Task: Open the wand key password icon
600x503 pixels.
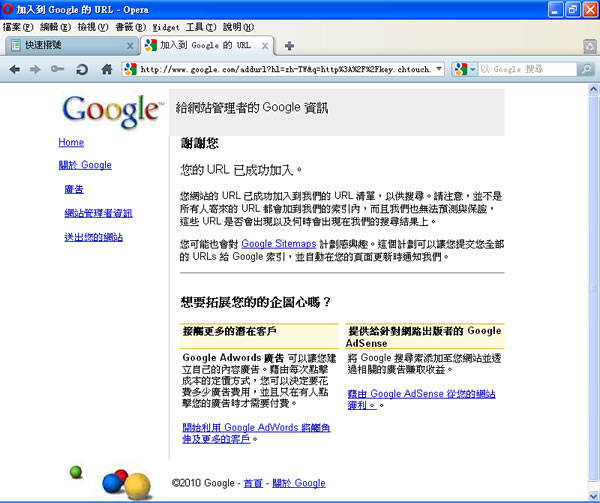Action: 57,69
